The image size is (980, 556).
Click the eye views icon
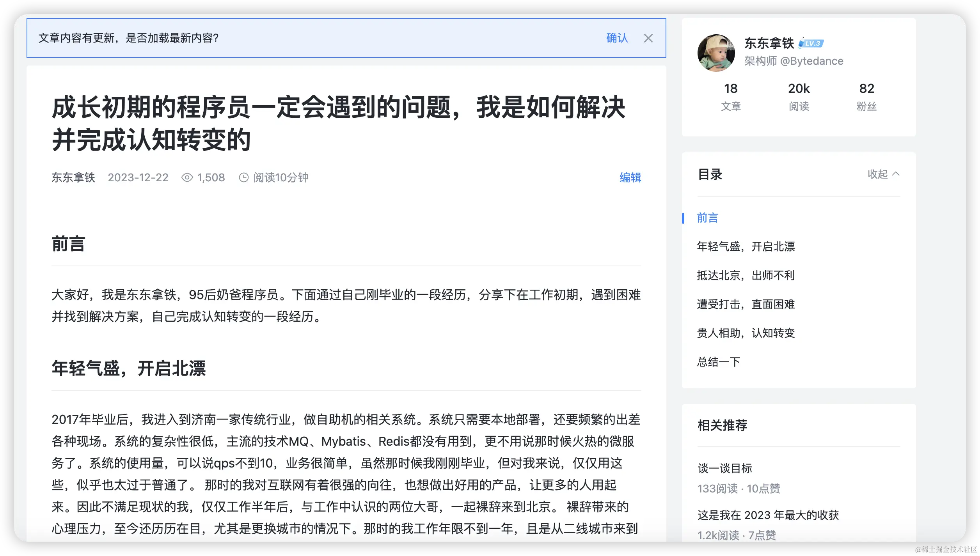click(x=187, y=178)
